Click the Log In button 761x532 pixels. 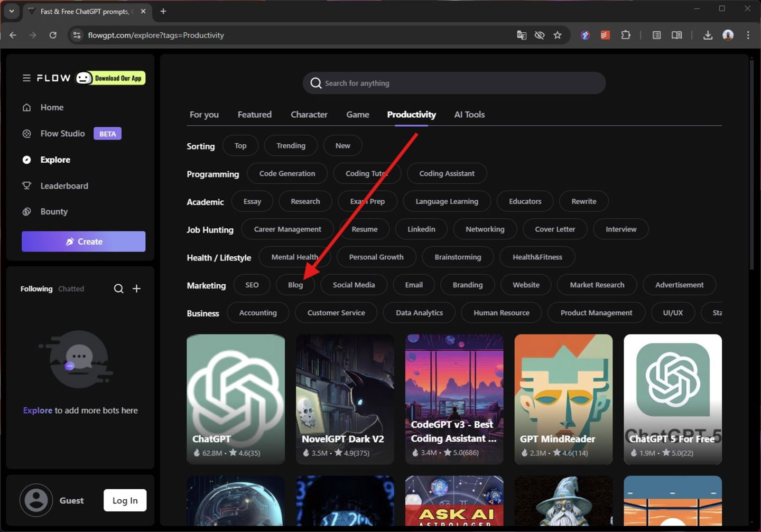[125, 500]
